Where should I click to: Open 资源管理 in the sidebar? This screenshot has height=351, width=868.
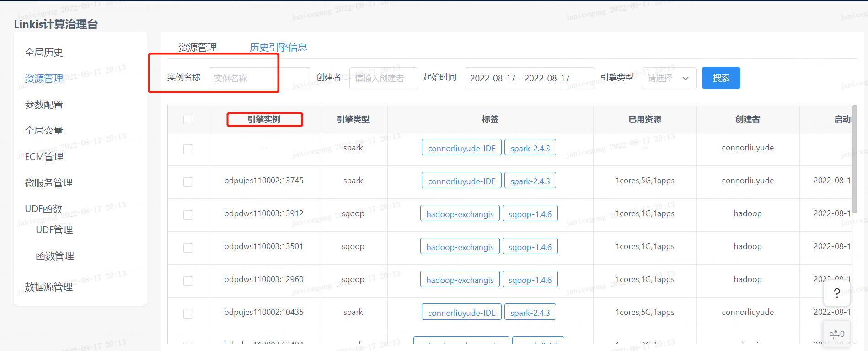(44, 79)
